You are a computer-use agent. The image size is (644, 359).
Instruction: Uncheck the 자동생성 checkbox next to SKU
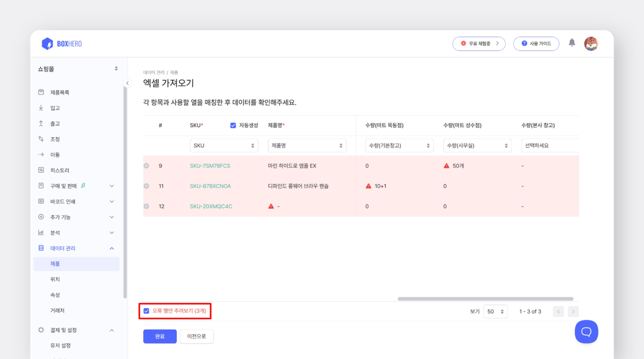coord(233,124)
